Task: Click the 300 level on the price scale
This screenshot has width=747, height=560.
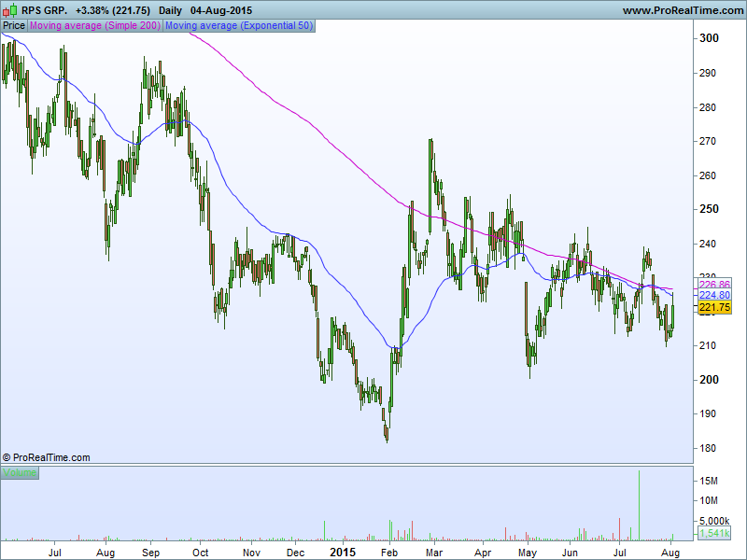Action: pos(708,38)
